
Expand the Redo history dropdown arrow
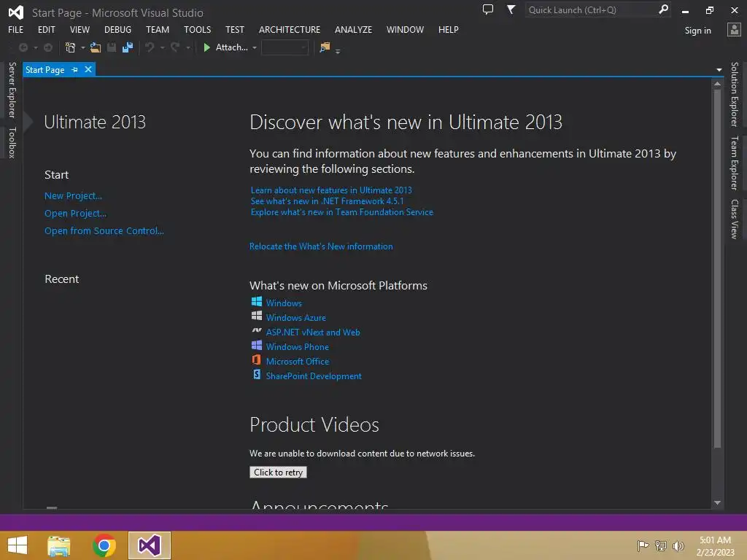188,48
